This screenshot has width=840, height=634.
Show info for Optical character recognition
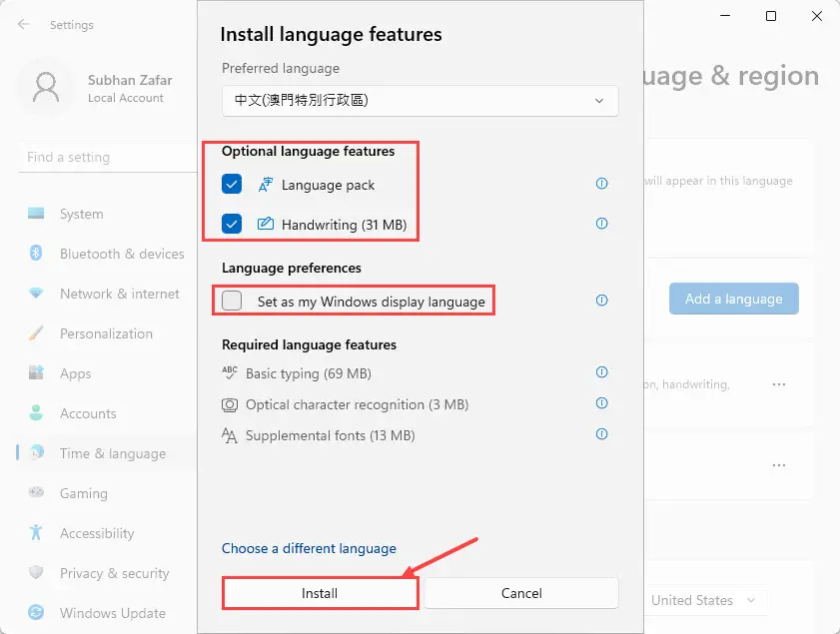[601, 403]
